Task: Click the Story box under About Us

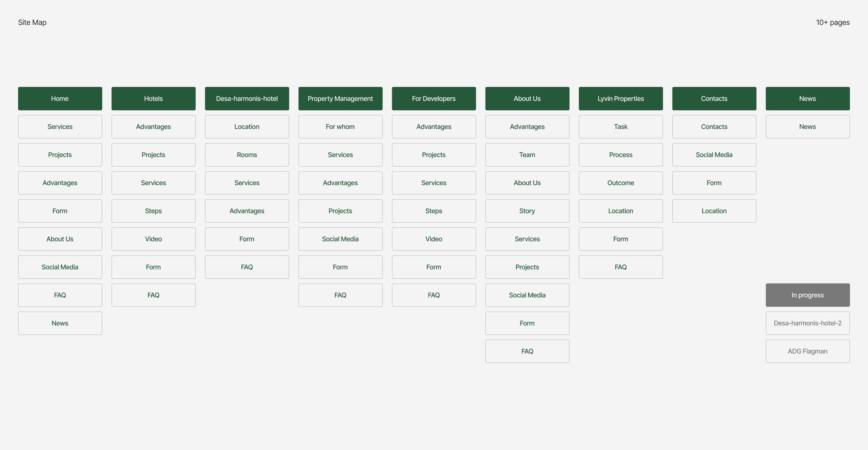Action: (x=527, y=211)
